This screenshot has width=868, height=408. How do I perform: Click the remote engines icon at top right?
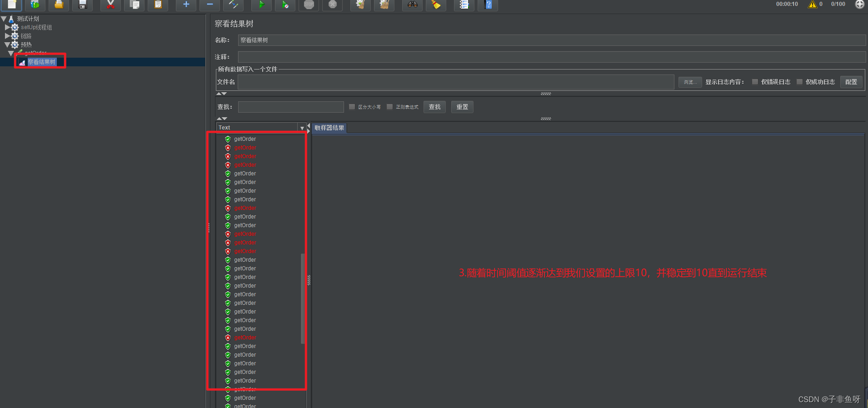click(x=859, y=4)
